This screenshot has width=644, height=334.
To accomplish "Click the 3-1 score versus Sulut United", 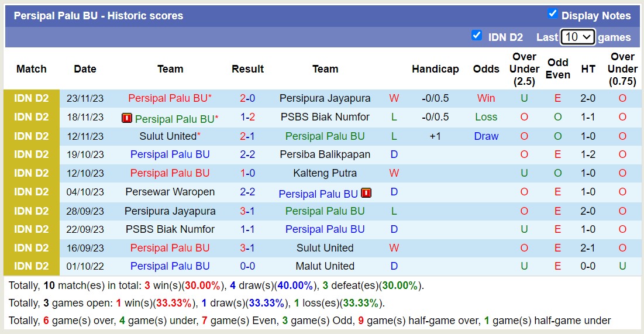I will (x=247, y=248).
